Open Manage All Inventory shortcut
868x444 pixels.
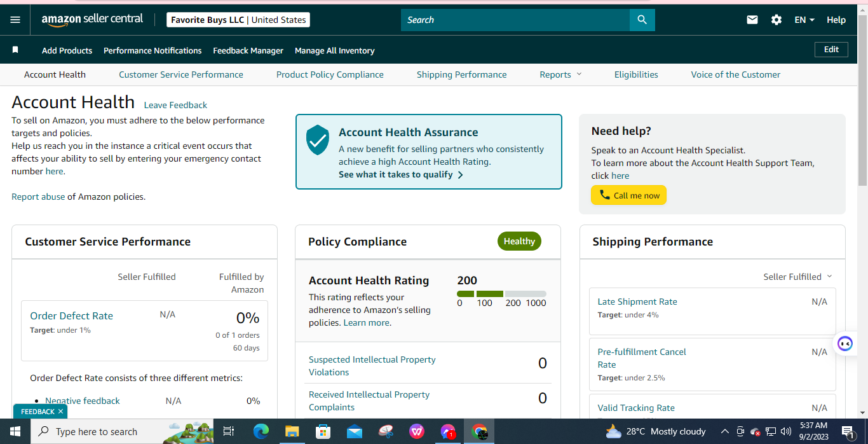click(334, 50)
